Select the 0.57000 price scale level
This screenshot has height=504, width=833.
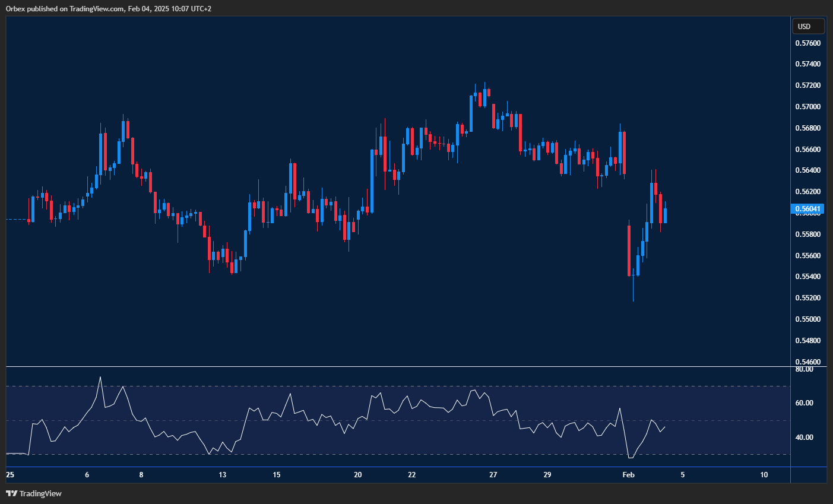[807, 107]
